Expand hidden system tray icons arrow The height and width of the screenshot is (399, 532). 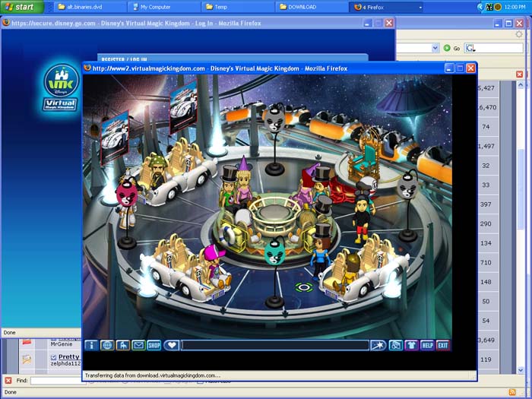480,7
